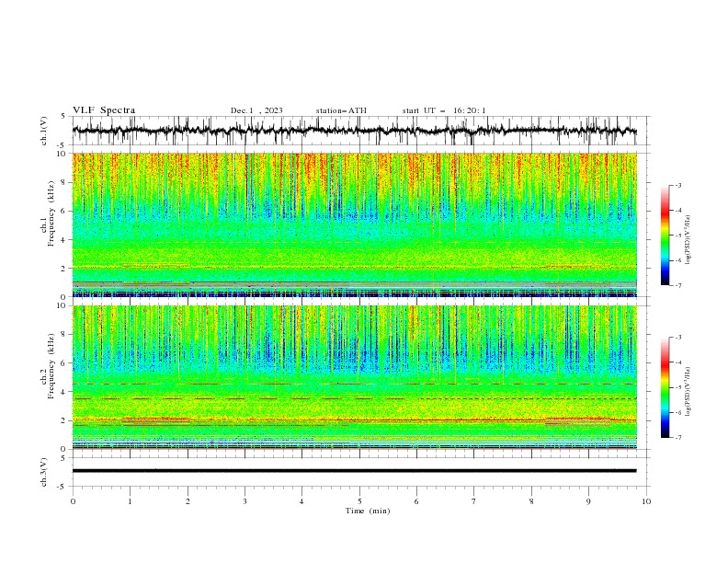Click the "8" minute tick label on the time axis
Viewport: 728px width, 563px height.
click(531, 501)
